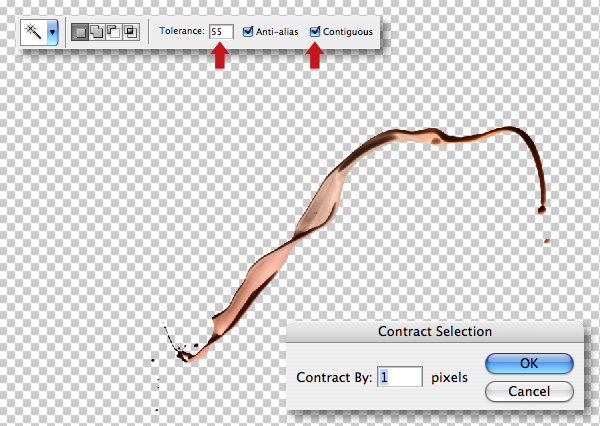This screenshot has height=426, width=600.
Task: Choose Intersect with selection mode icon
Action: [x=131, y=32]
